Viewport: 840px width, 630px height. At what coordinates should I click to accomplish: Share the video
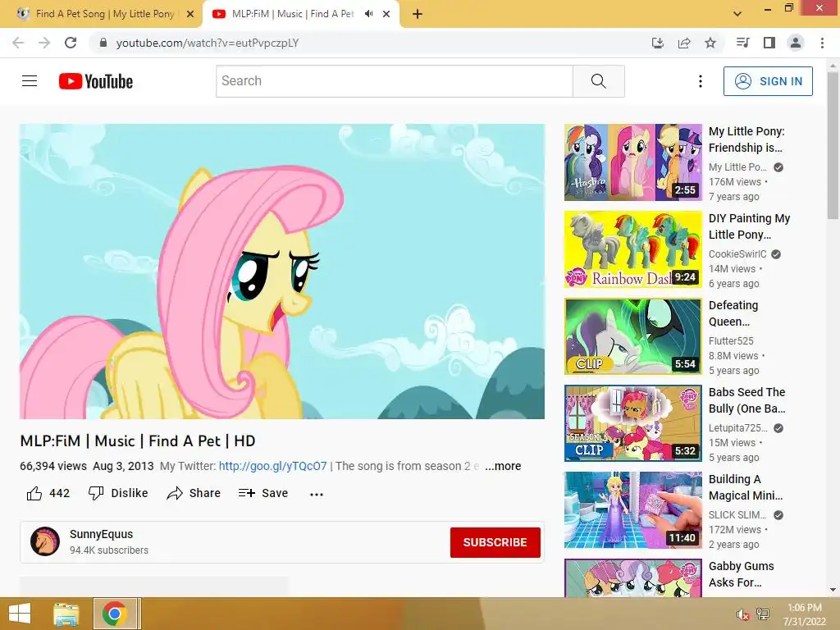[x=194, y=493]
